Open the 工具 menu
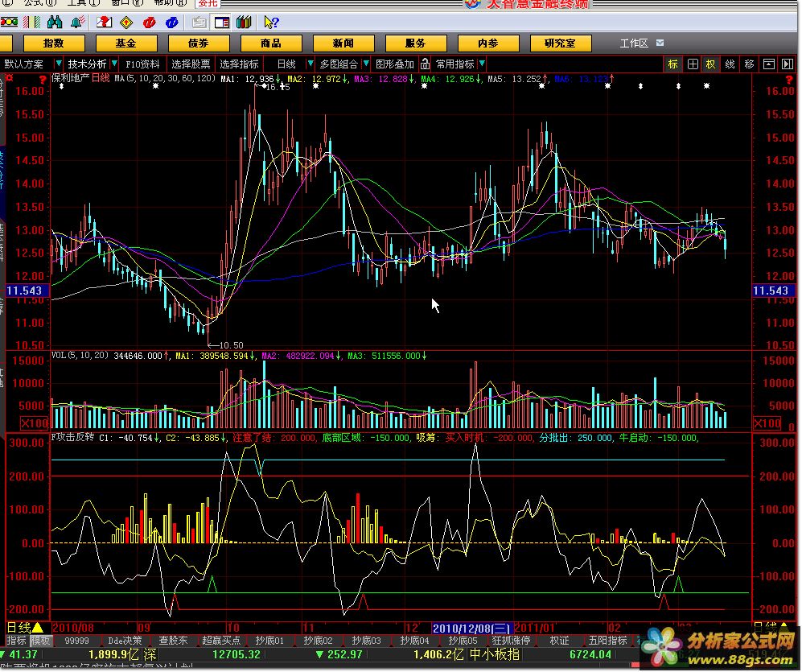802x672 pixels. (x=84, y=2)
